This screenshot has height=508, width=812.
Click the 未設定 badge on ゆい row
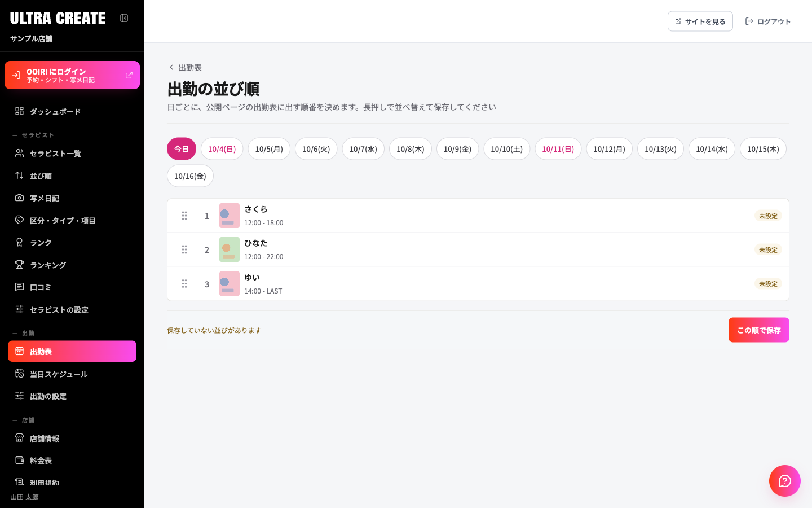pos(768,284)
